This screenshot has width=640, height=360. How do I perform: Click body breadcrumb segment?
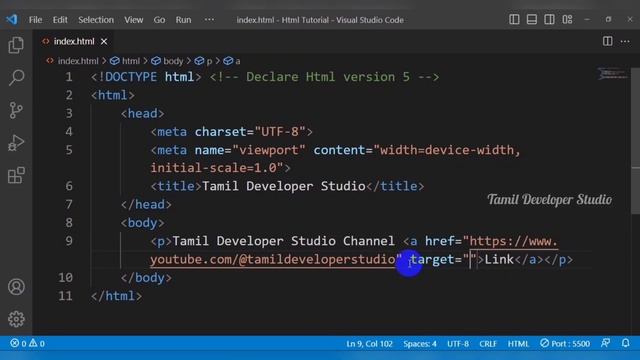(x=167, y=61)
